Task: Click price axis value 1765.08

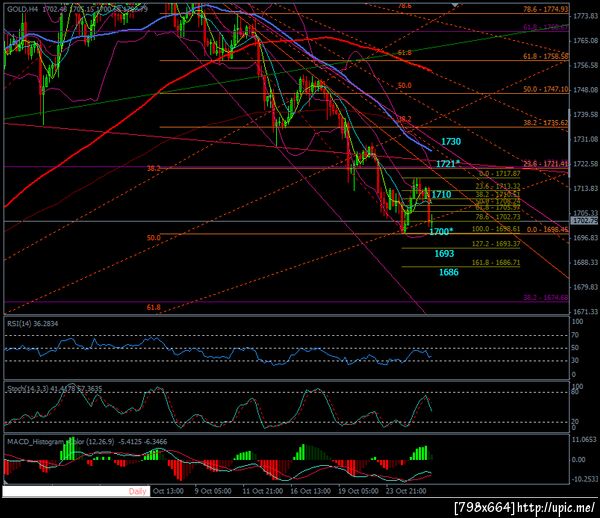Action: pos(585,41)
